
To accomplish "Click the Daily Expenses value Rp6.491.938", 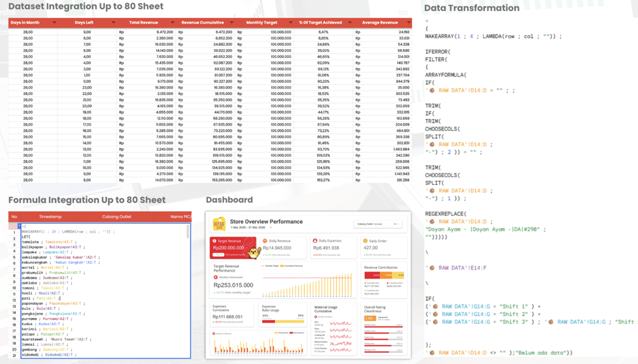I will tap(326, 248).
